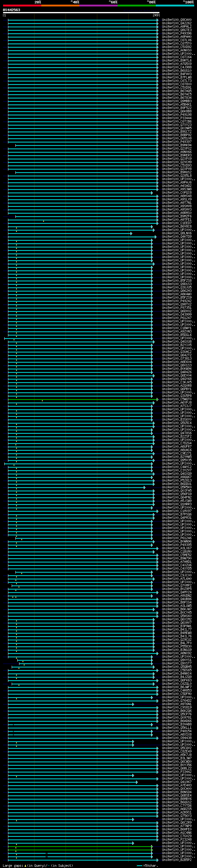Select UniRef100_P49395 entry
Image resolution: width=197 pixels, height=868 pixels.
176,545
